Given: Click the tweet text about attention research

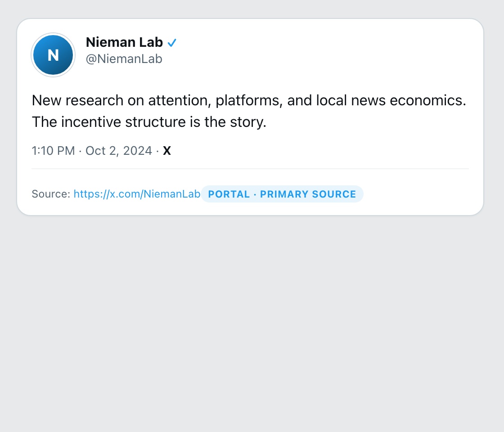Looking at the screenshot, I should [249, 111].
